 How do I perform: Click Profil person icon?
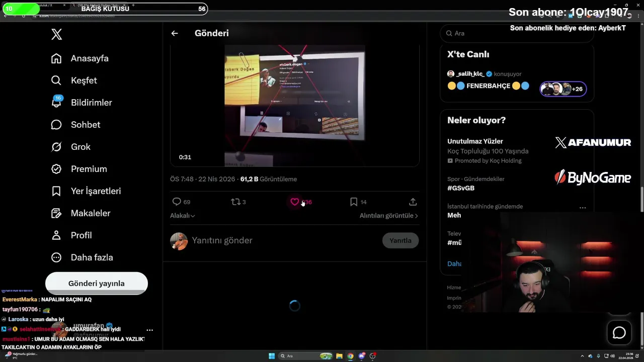coord(56,235)
